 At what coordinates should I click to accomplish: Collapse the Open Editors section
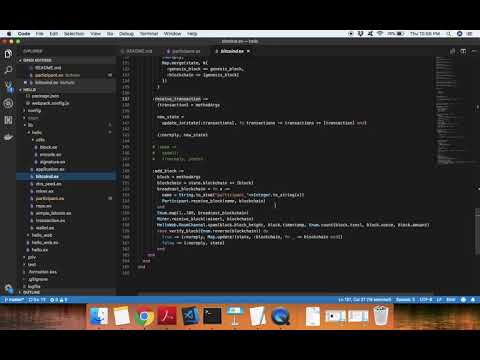tap(67, 60)
